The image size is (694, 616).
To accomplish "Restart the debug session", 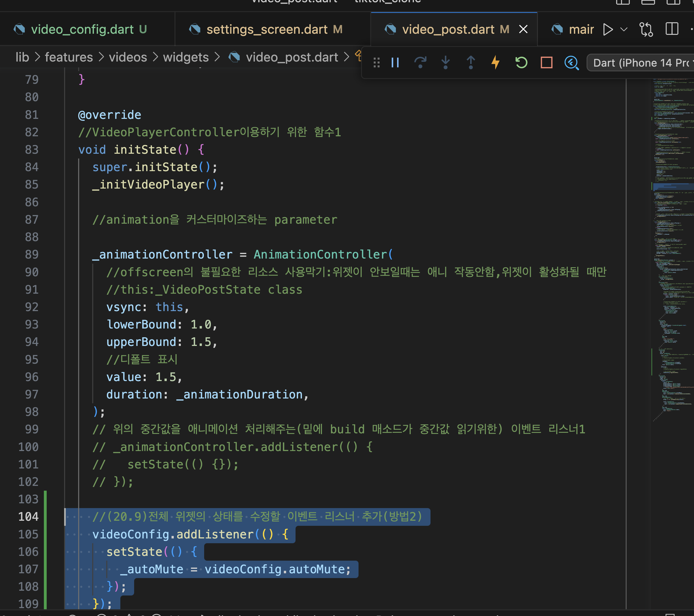I will (521, 63).
